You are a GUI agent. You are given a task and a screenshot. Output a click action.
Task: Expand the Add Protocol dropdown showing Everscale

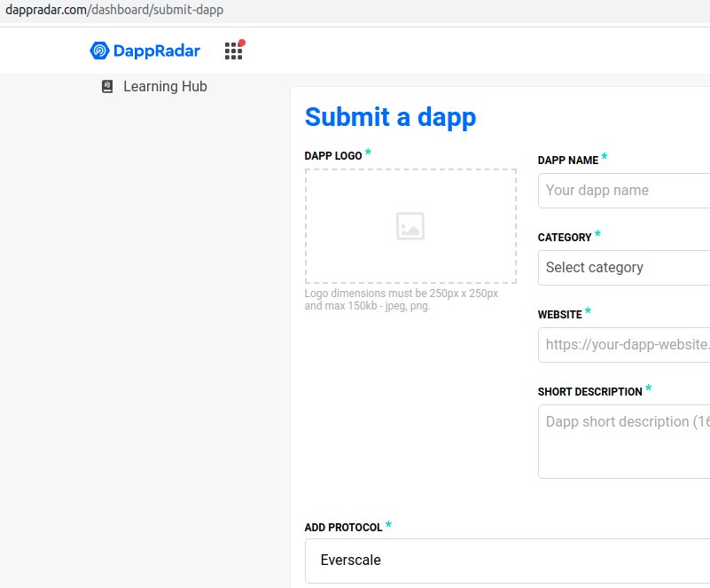coord(507,561)
